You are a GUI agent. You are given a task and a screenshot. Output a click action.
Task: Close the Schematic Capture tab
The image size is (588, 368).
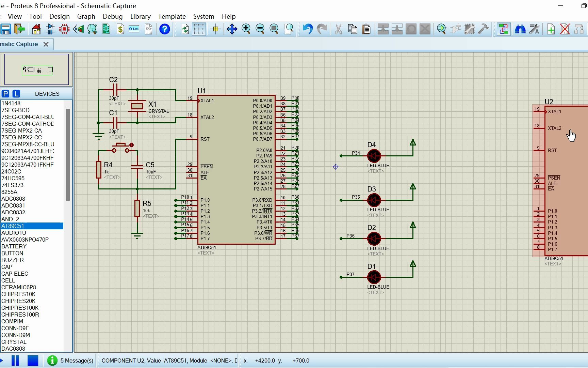[x=46, y=44]
